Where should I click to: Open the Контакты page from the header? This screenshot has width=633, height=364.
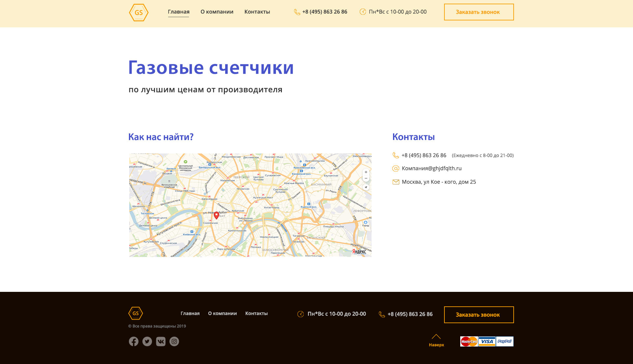257,12
